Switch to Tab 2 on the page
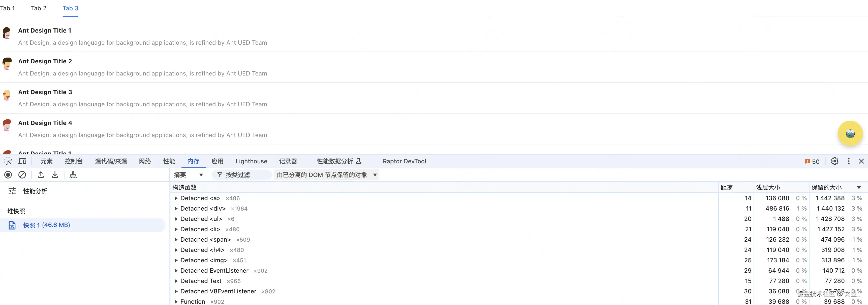Image resolution: width=868 pixels, height=305 pixels. coord(38,8)
